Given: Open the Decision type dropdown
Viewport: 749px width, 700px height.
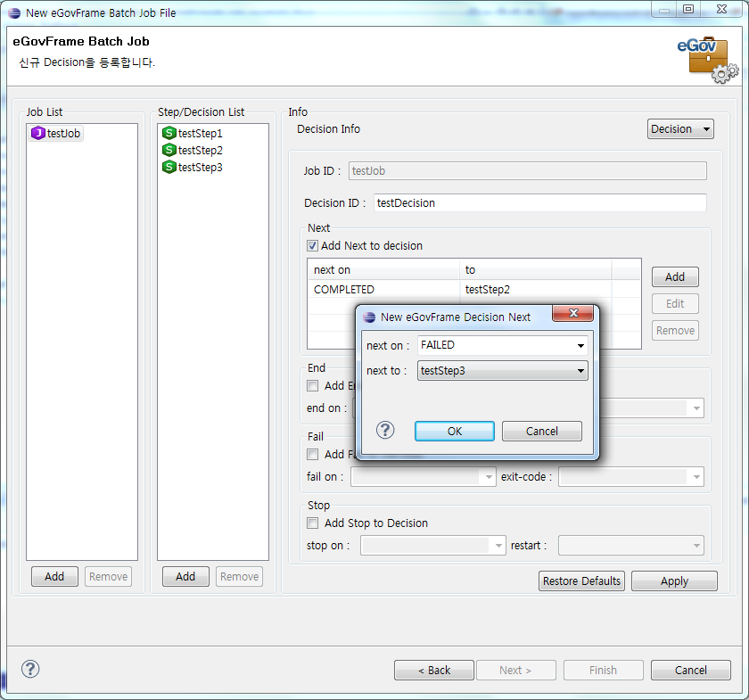Looking at the screenshot, I should click(680, 129).
